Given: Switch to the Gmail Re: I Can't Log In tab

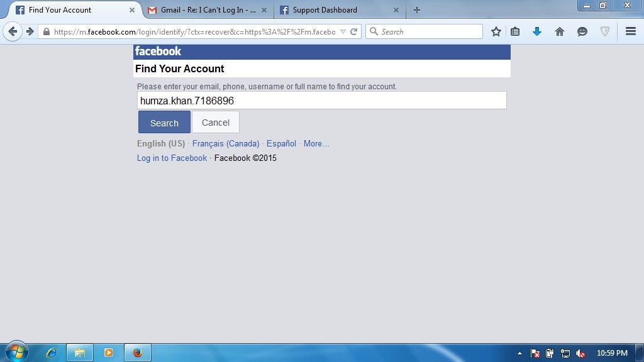Looking at the screenshot, I should [208, 10].
